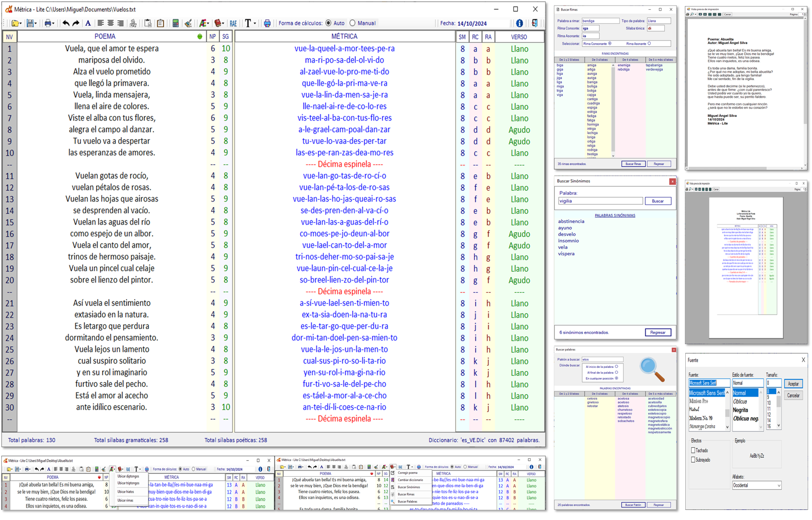Screen dimensions: 812x520
Task: Click the colored letter A icon in the Vuelos toolbar
Action: [x=202, y=23]
